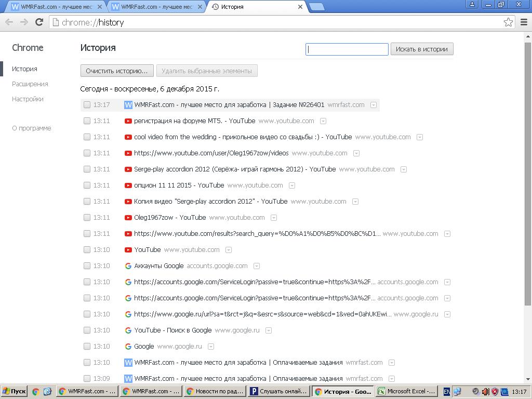The image size is (532, 399).
Task: Select checkbox for 'cool video from the wedding' entry
Action: (87, 137)
